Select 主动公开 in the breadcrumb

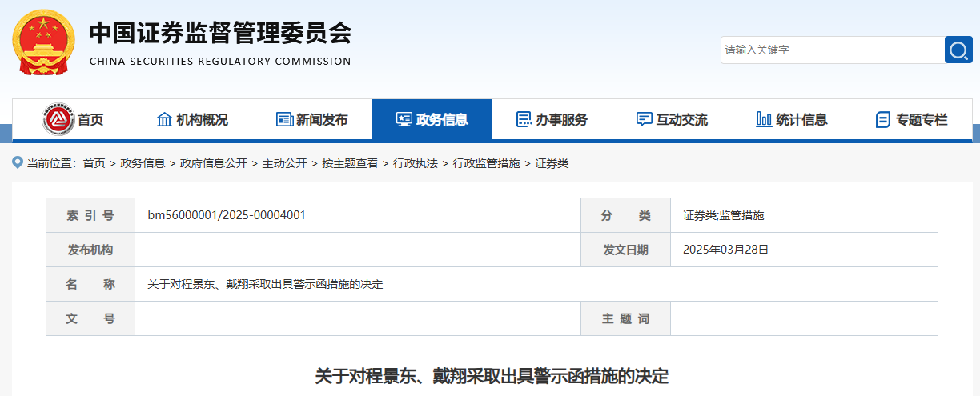click(284, 163)
